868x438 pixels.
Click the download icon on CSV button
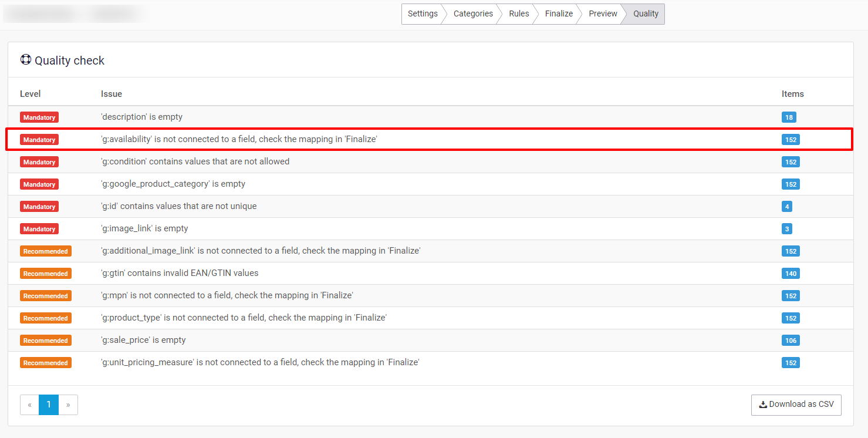click(762, 405)
